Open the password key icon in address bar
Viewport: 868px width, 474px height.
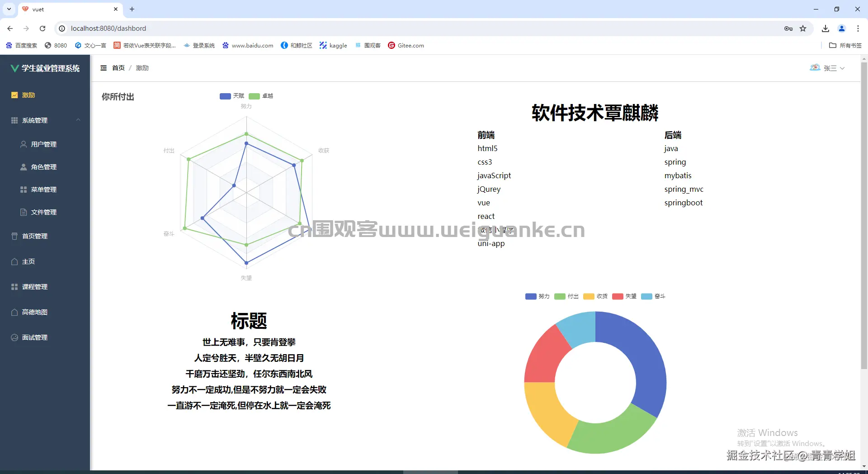click(x=788, y=28)
